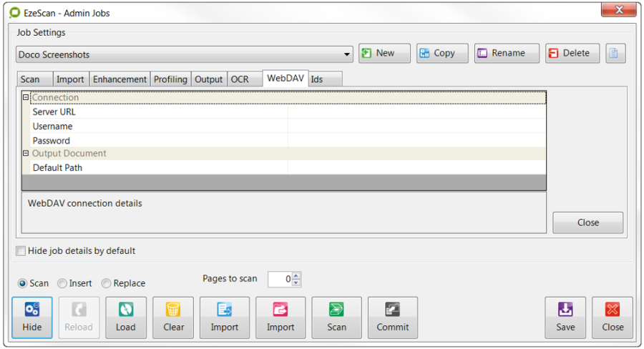
Task: Open the OCR tab
Action: click(x=240, y=79)
